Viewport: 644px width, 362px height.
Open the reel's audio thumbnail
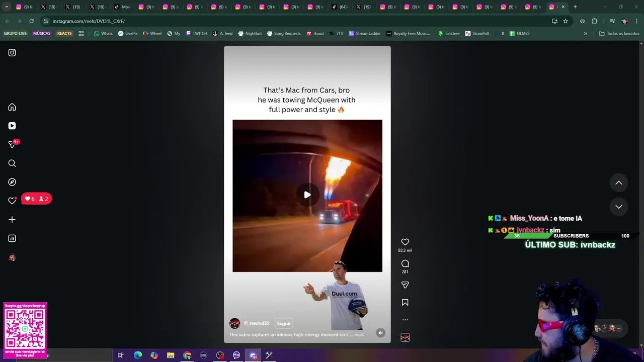click(405, 337)
